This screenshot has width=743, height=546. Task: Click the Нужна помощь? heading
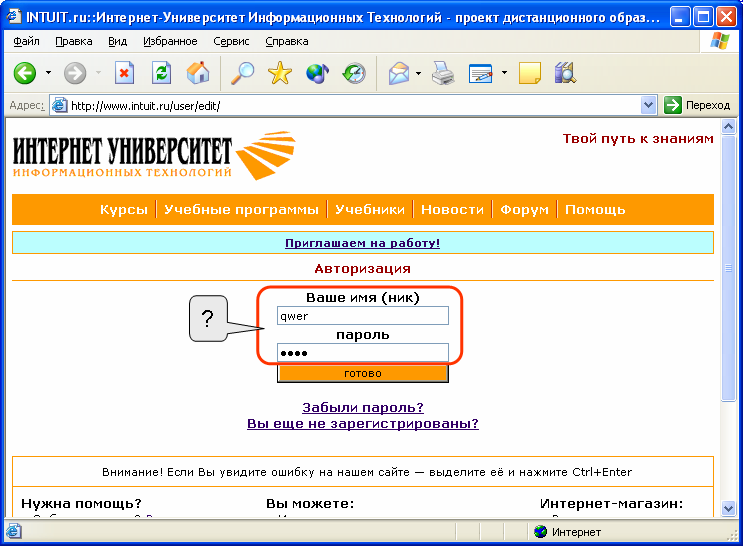(81, 503)
